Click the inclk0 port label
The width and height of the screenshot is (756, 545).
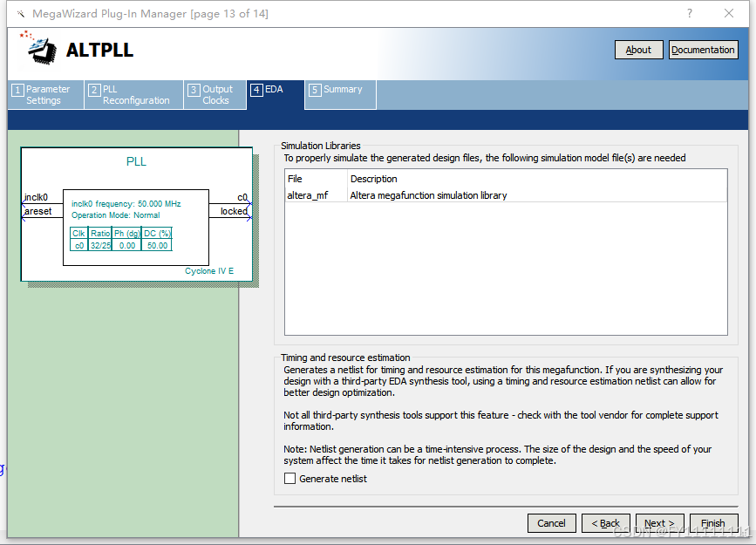[36, 197]
